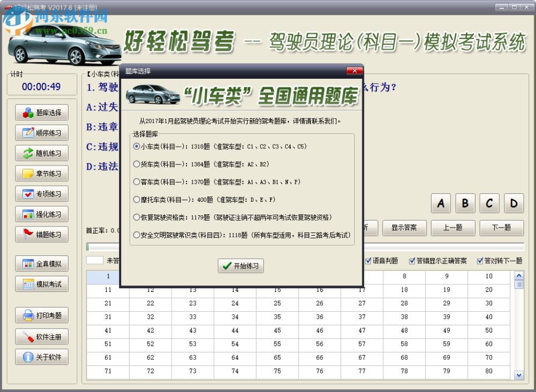536x392 pixels.
Task: Open the 题库选择 question bank selection tool
Action: [x=41, y=112]
